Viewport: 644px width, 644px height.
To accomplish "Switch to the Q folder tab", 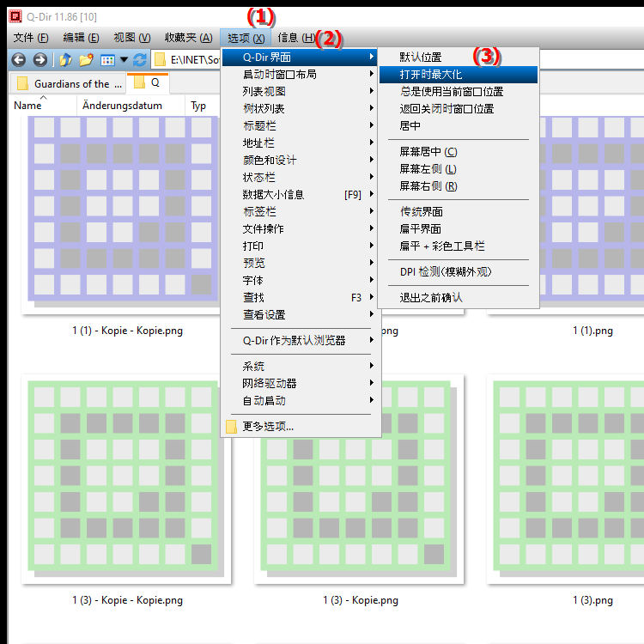I will (148, 82).
